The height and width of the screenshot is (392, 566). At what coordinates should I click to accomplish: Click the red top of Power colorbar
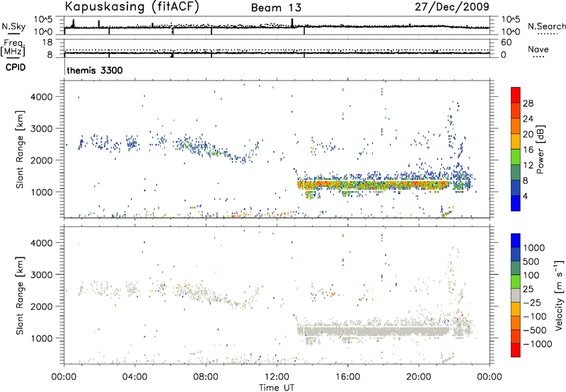[x=516, y=95]
